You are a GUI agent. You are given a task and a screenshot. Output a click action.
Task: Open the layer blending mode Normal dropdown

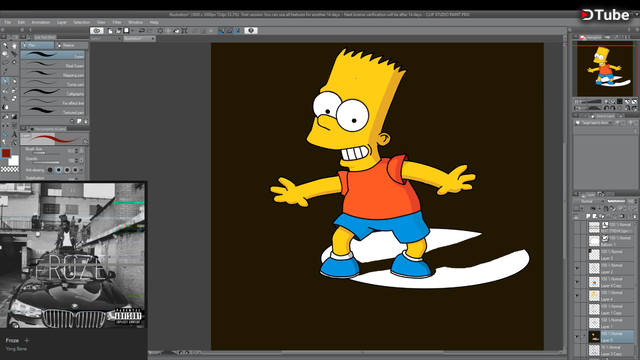(590, 201)
